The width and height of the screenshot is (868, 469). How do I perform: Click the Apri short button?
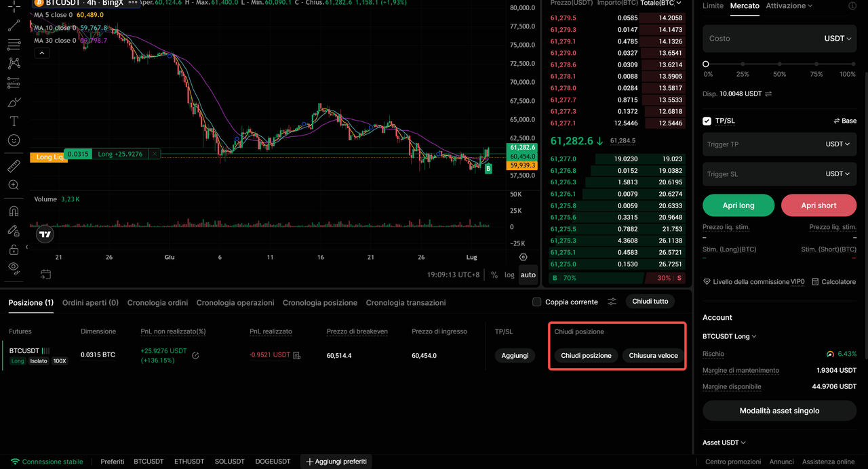point(818,205)
